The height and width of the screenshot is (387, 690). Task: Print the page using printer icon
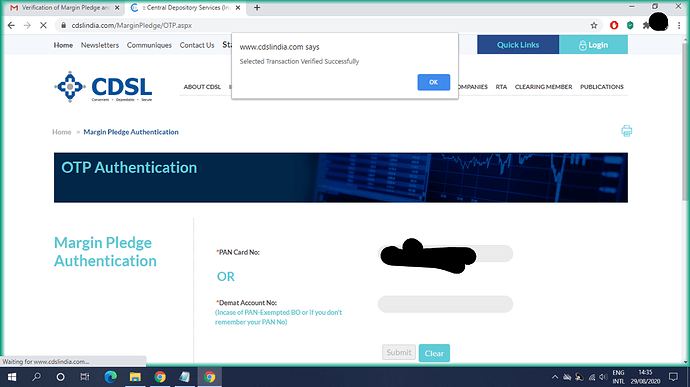(627, 131)
